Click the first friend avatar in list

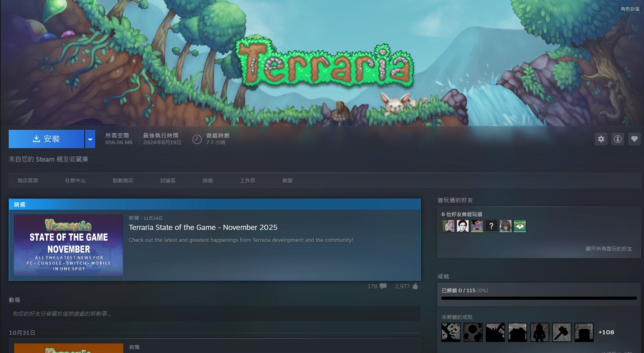tap(448, 226)
